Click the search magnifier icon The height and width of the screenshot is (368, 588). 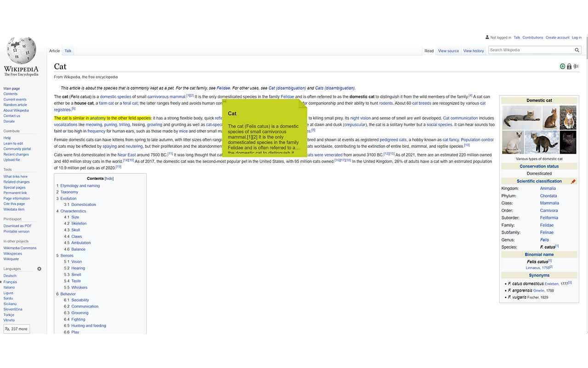[x=577, y=50]
